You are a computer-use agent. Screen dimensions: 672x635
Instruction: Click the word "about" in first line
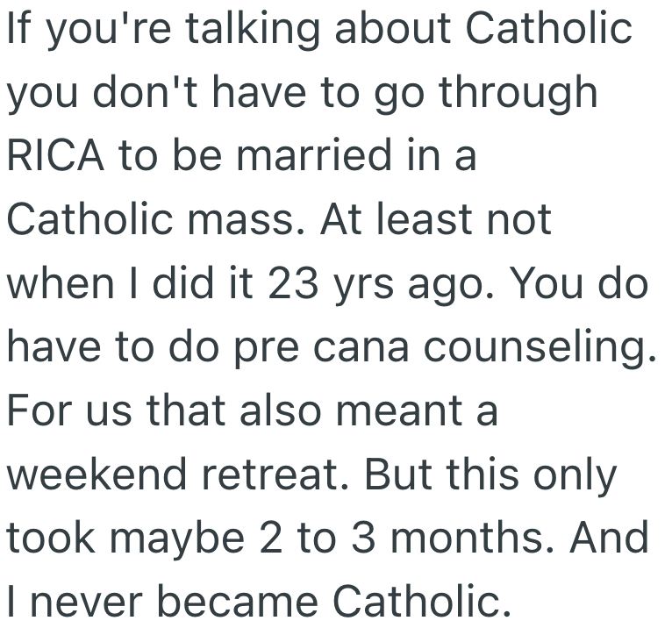coord(394,29)
